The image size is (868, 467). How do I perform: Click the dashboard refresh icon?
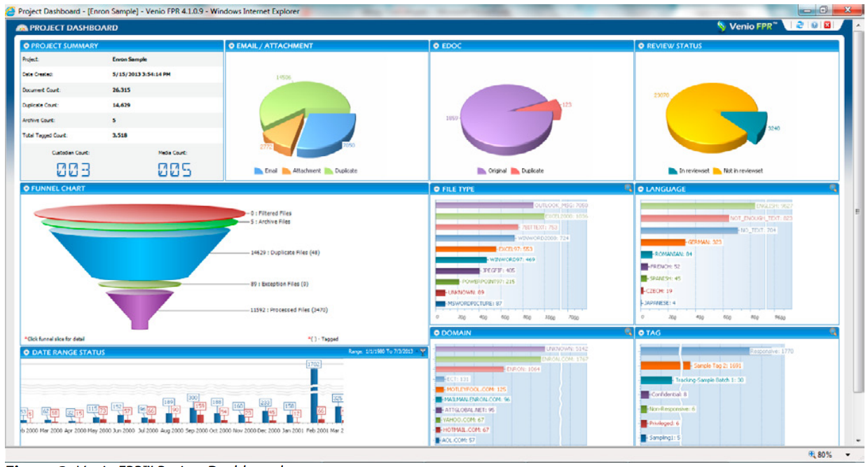click(799, 25)
